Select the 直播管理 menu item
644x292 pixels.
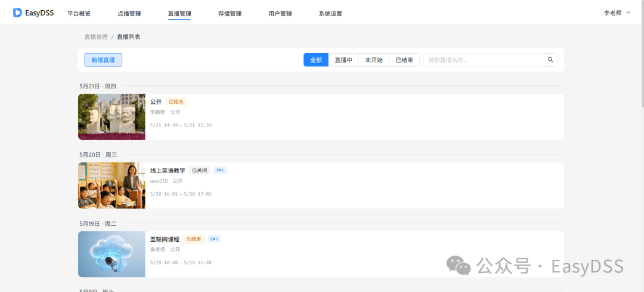coord(179,14)
